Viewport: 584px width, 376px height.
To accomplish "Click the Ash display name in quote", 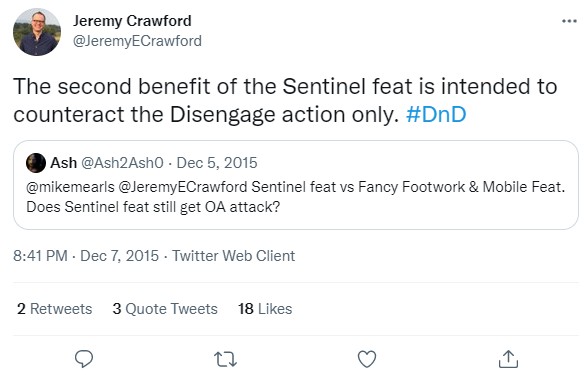I will click(x=64, y=163).
